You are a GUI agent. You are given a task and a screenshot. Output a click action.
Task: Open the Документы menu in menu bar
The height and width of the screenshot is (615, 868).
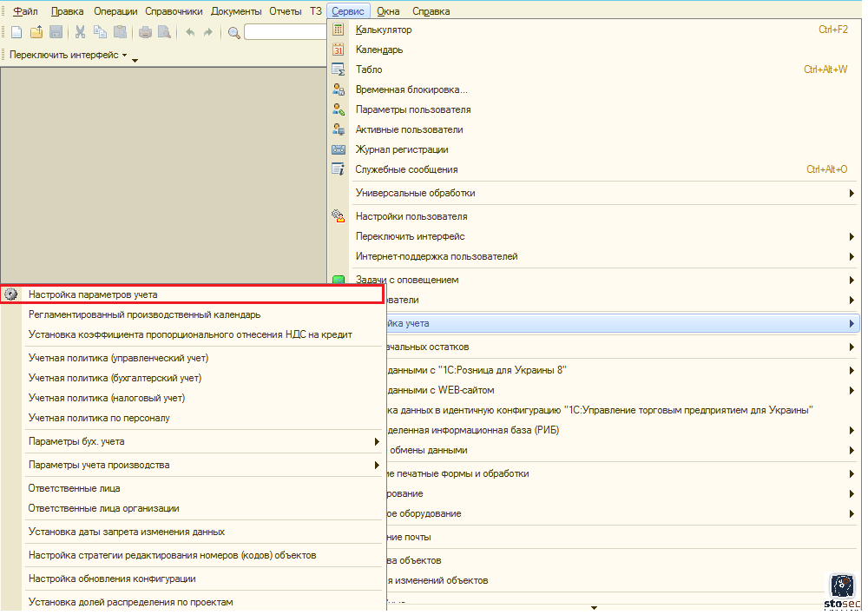pos(236,11)
